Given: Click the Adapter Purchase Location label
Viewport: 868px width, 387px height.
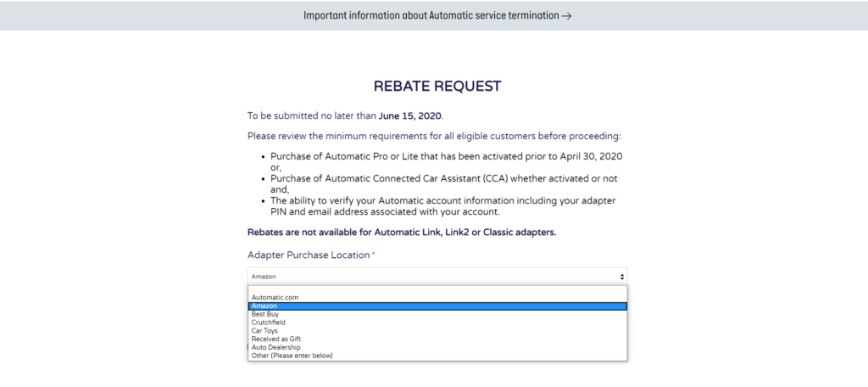Looking at the screenshot, I should (309, 255).
